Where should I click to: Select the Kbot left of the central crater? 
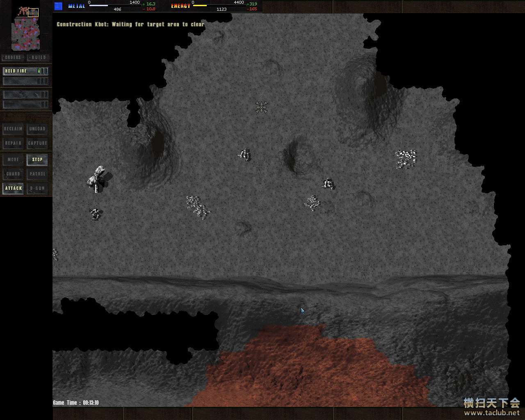(244, 155)
